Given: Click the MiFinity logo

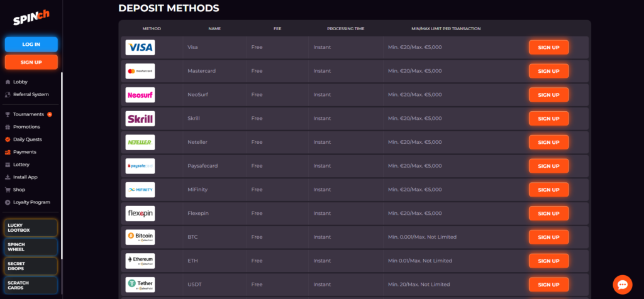Looking at the screenshot, I should (140, 190).
